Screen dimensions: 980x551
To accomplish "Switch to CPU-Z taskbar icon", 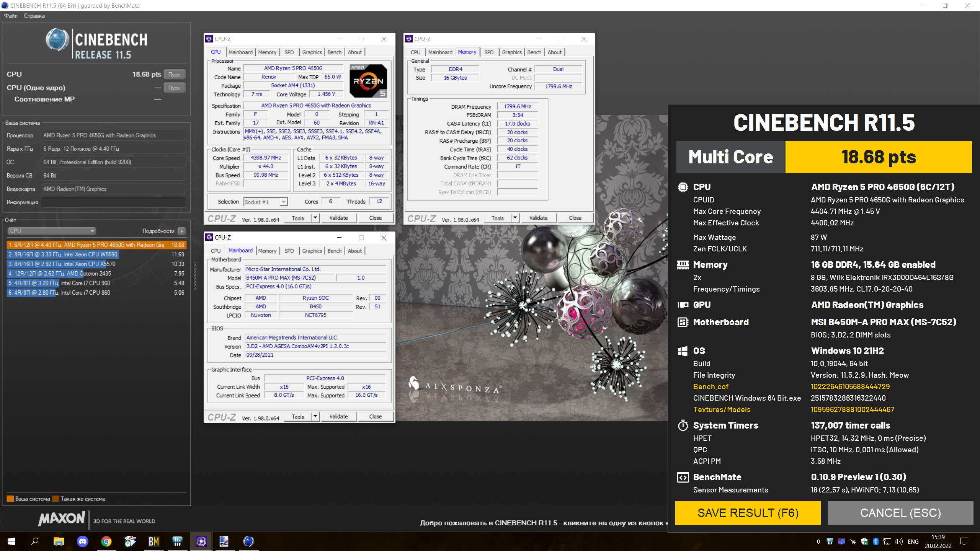I will [201, 541].
